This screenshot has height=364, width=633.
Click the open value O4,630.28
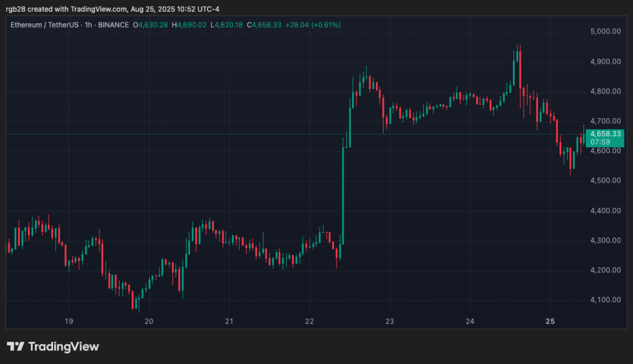pyautogui.click(x=150, y=25)
